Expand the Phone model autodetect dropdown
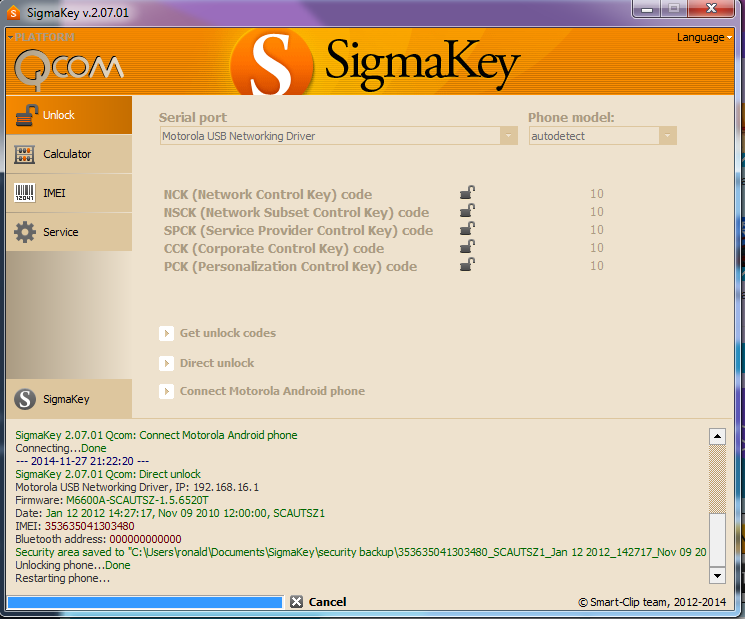 [x=667, y=136]
